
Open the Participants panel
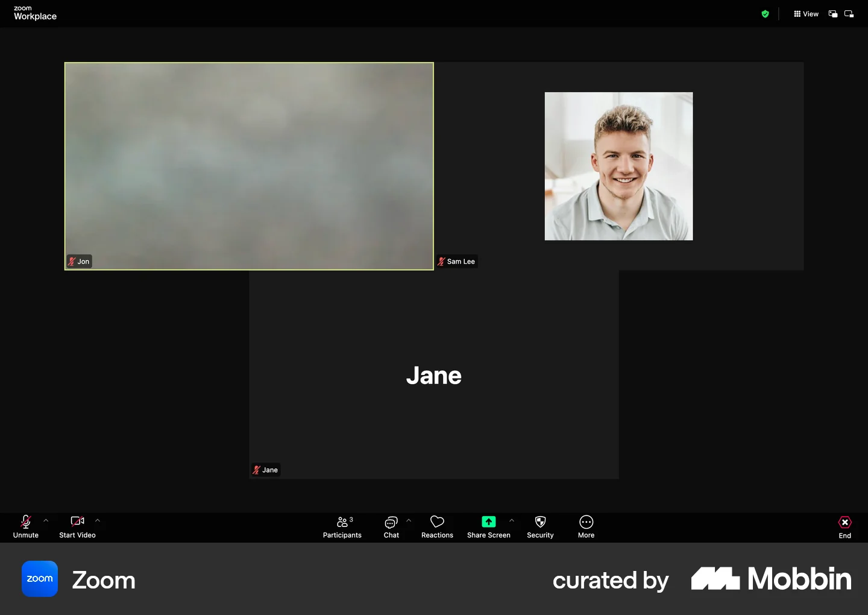point(342,526)
